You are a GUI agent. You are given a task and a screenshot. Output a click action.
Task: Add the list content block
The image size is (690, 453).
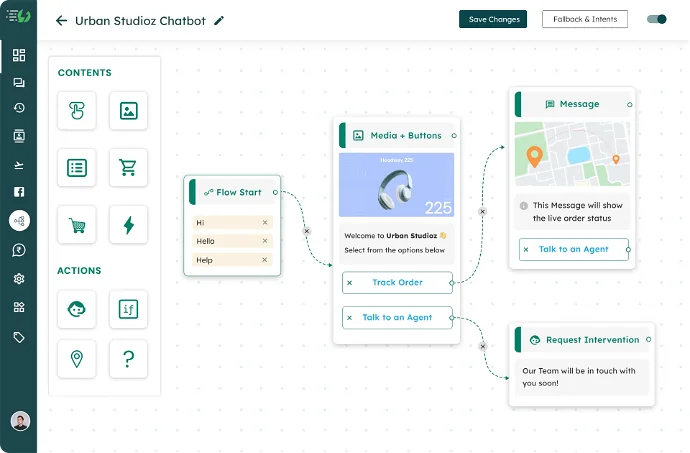pos(77,168)
